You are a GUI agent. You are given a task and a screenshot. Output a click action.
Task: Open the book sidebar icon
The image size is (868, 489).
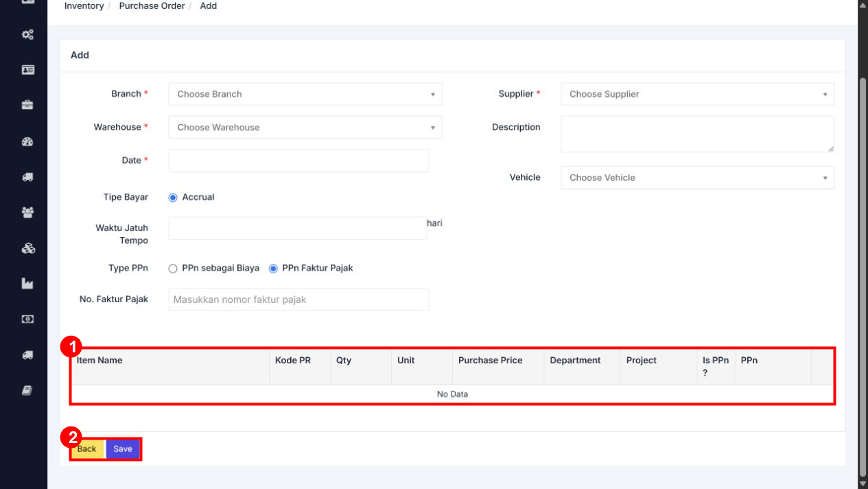27,390
